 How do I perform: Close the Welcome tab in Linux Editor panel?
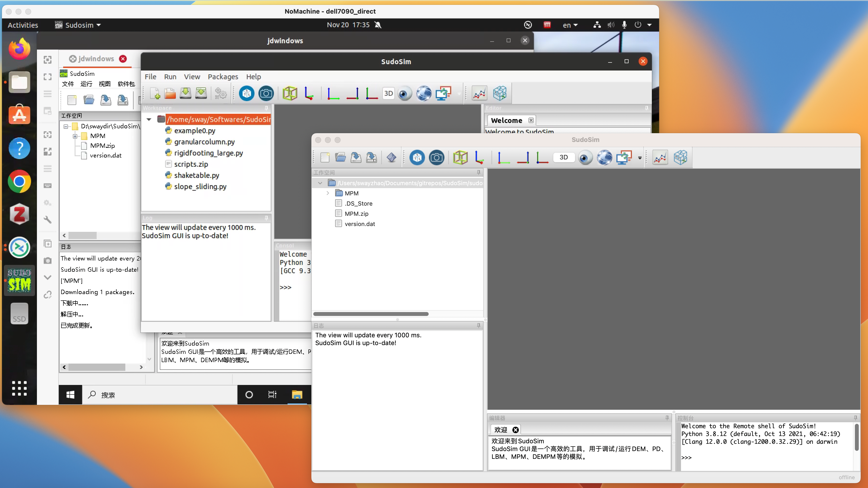tap(531, 120)
